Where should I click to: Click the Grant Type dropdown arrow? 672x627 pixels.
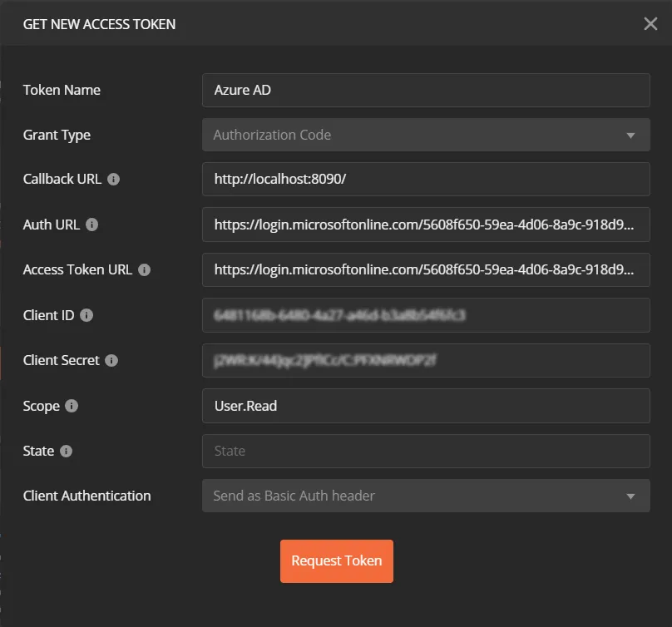point(630,136)
